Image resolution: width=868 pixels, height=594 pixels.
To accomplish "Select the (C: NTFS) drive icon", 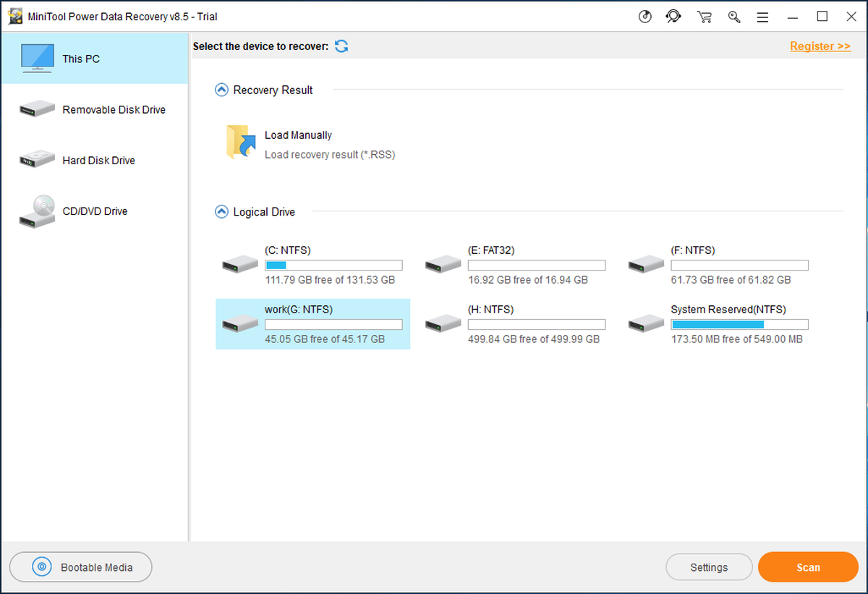I will pyautogui.click(x=240, y=264).
